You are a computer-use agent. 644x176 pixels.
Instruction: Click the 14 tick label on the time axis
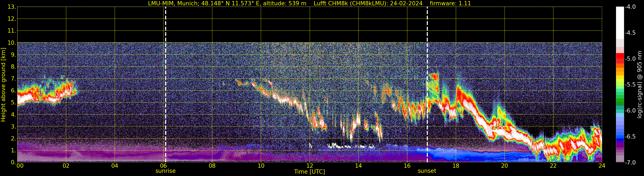click(358, 166)
